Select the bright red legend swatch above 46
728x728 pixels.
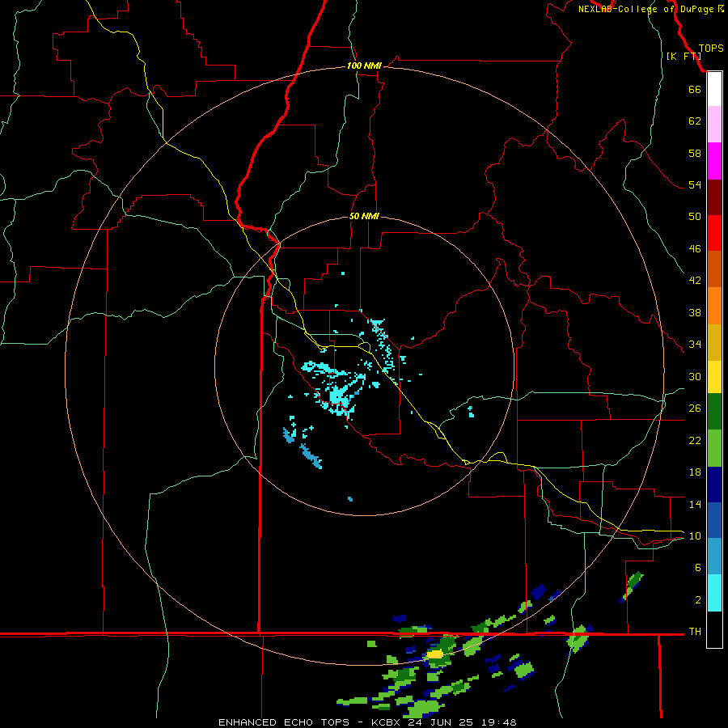714,233
